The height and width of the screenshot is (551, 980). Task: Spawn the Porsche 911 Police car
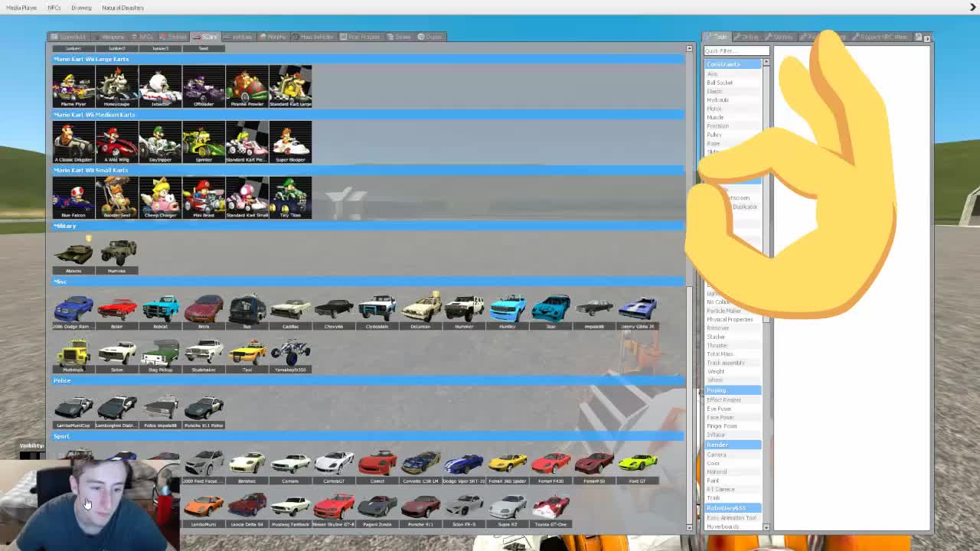point(204,408)
